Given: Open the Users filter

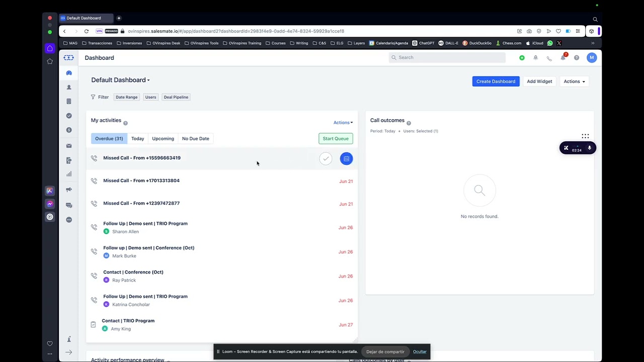Looking at the screenshot, I should (x=150, y=97).
